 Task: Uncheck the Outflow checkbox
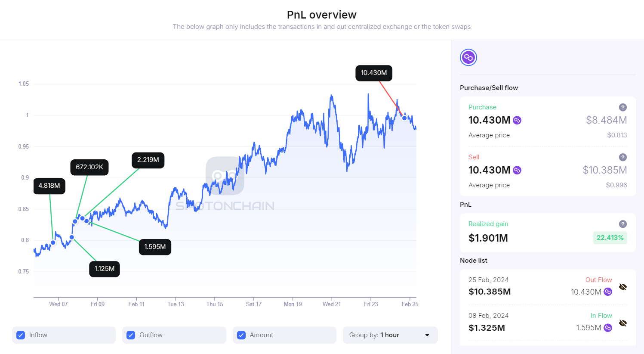(x=131, y=335)
